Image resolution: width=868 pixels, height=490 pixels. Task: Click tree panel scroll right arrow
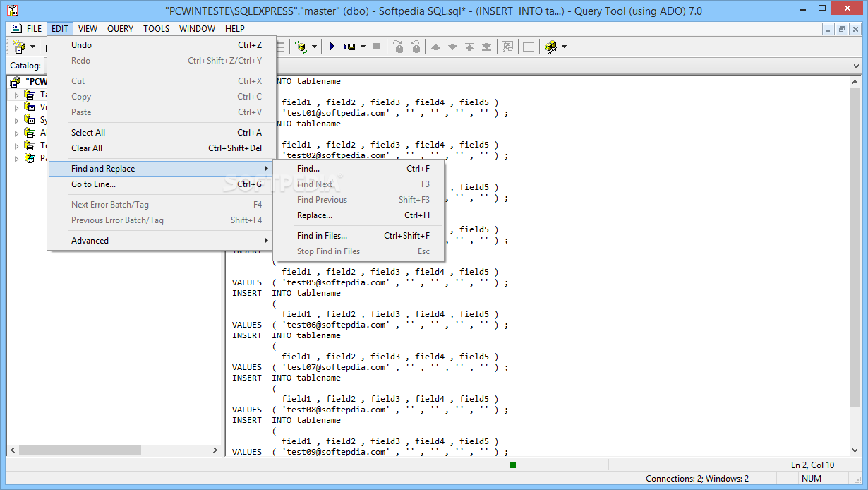215,450
